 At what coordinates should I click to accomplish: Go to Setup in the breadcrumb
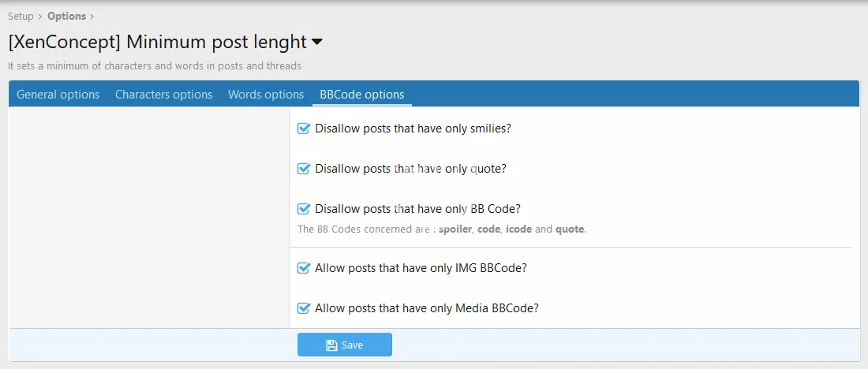[21, 16]
